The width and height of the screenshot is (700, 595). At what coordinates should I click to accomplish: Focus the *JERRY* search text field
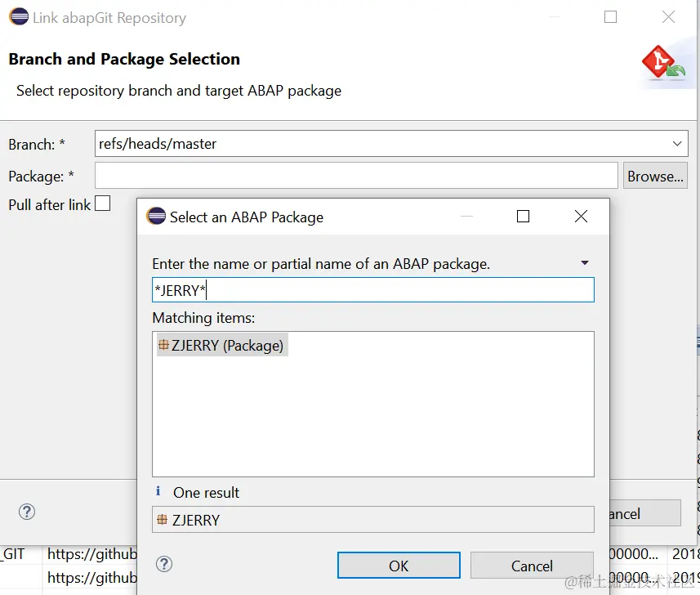tap(372, 291)
